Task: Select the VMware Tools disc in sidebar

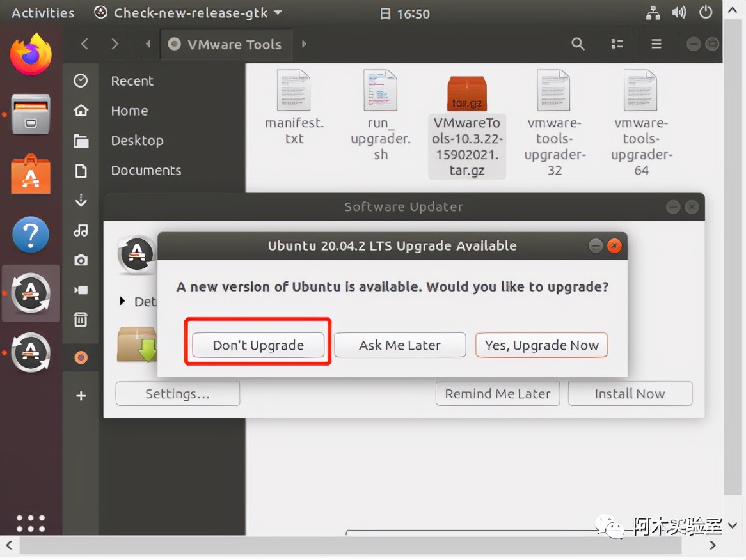Action: (81, 357)
